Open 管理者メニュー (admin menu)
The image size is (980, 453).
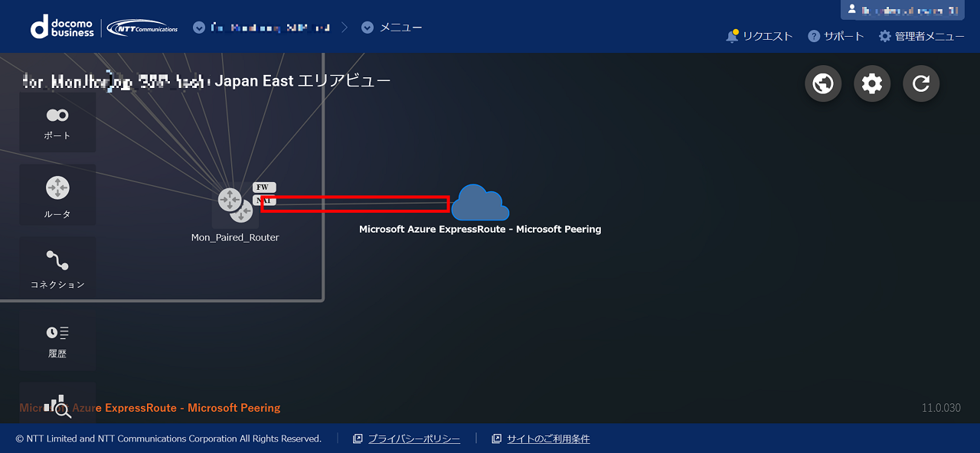921,36
